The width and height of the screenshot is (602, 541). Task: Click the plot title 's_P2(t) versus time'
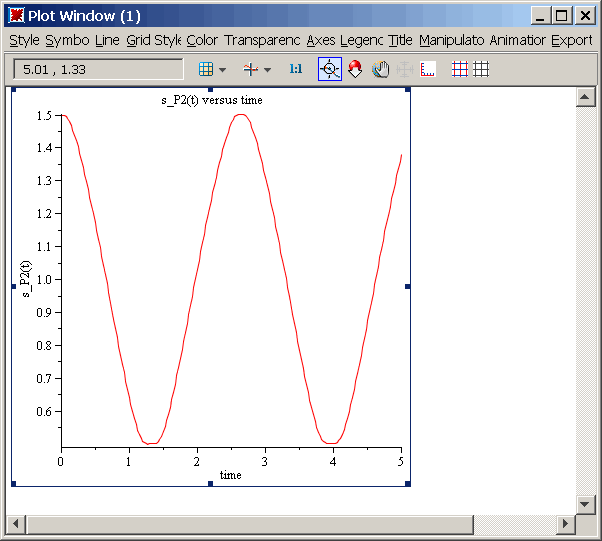click(211, 100)
